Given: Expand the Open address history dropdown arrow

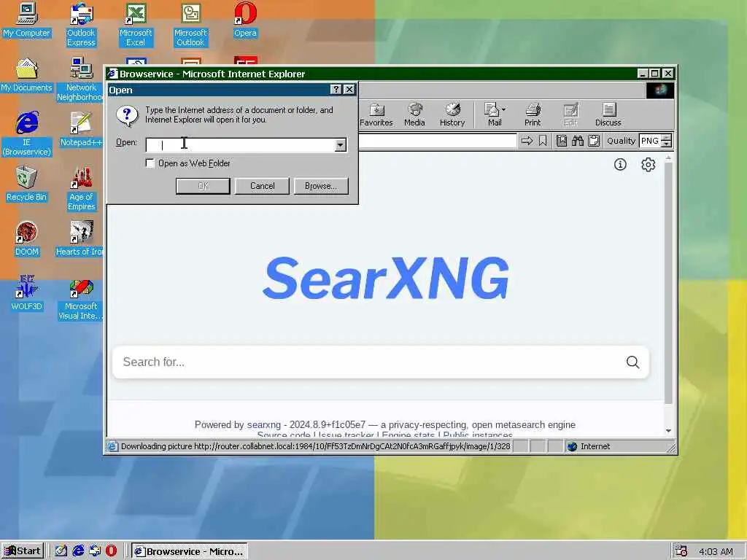Looking at the screenshot, I should click(x=340, y=145).
